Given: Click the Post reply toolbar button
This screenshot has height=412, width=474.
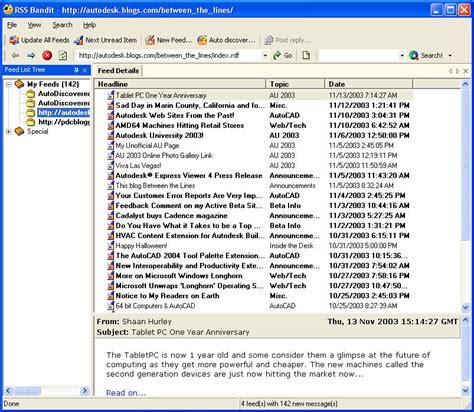Looking at the screenshot, I should (287, 40).
